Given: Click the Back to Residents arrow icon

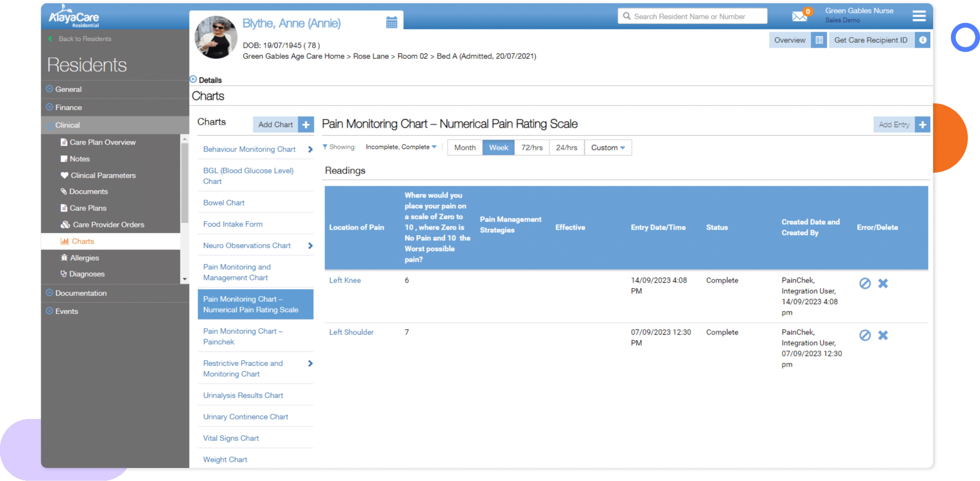Looking at the screenshot, I should tap(50, 39).
